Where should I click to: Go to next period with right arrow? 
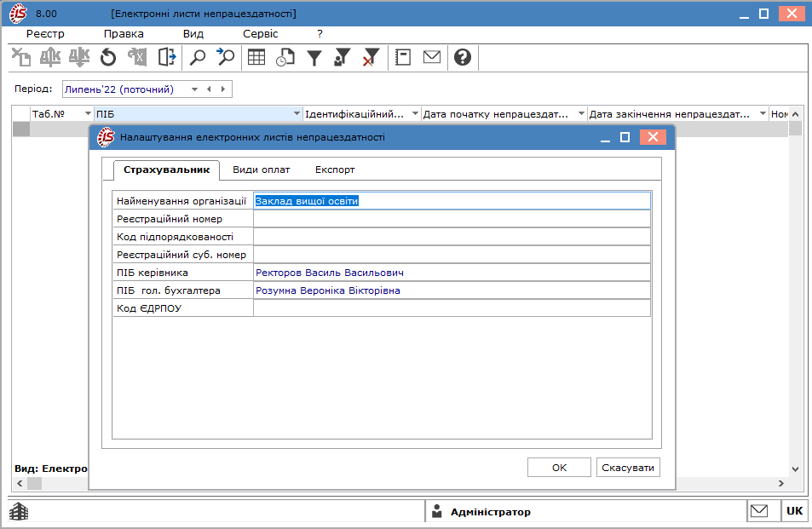tap(223, 89)
